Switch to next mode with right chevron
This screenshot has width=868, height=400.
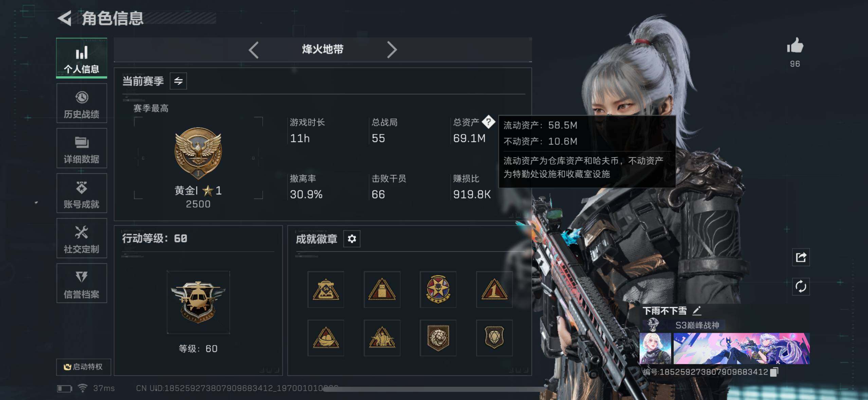point(392,50)
